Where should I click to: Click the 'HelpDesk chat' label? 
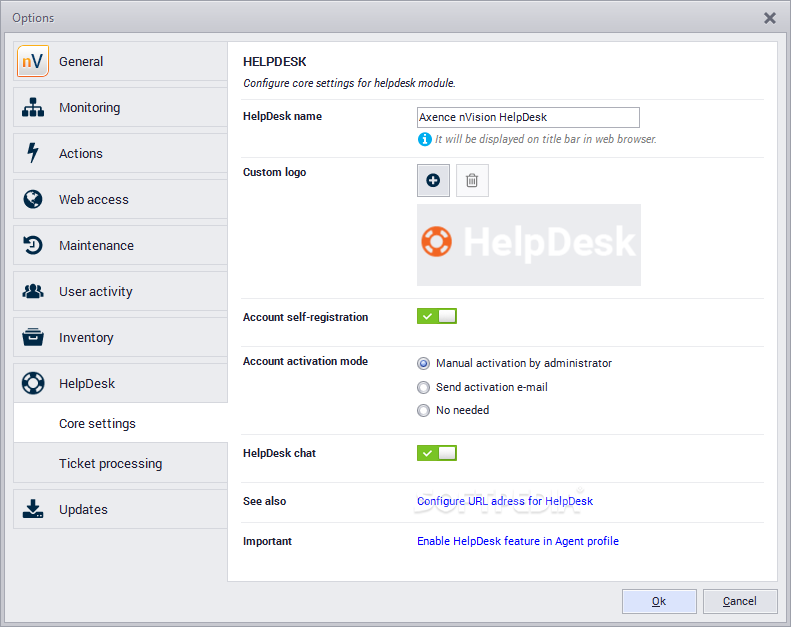point(279,453)
